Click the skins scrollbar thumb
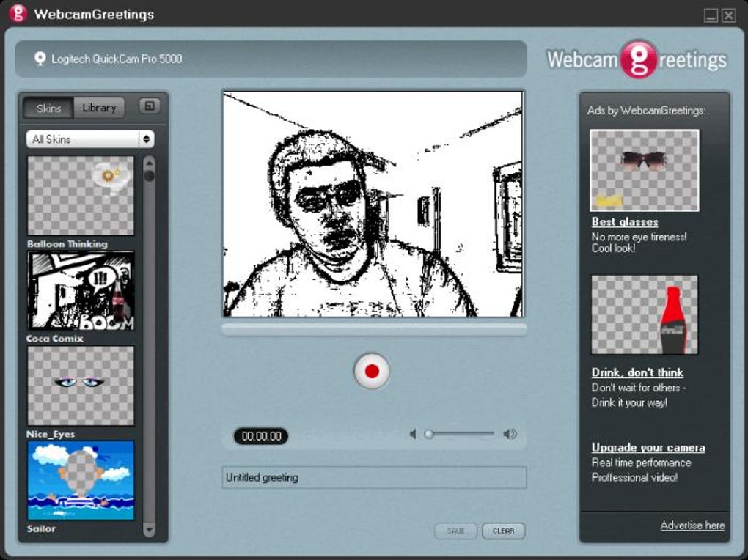This screenshot has width=748, height=560. (x=149, y=175)
